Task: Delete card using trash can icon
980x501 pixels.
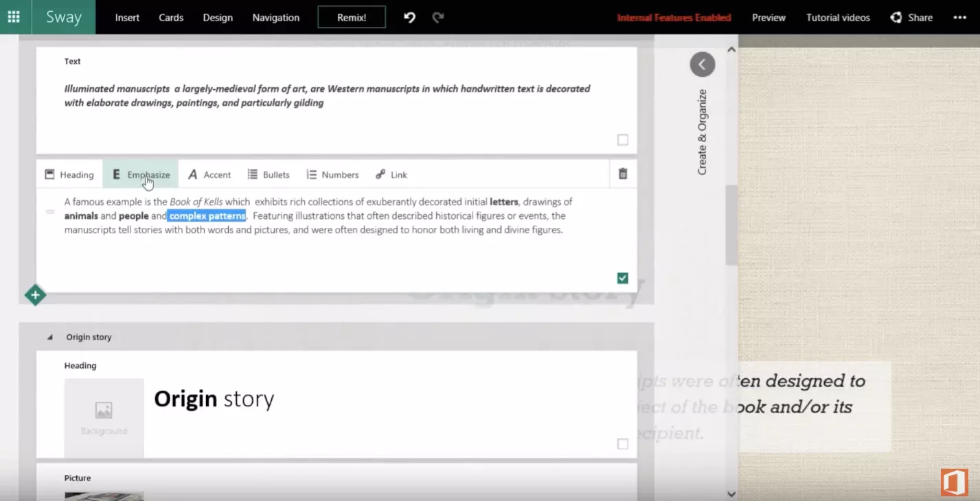Action: 623,174
